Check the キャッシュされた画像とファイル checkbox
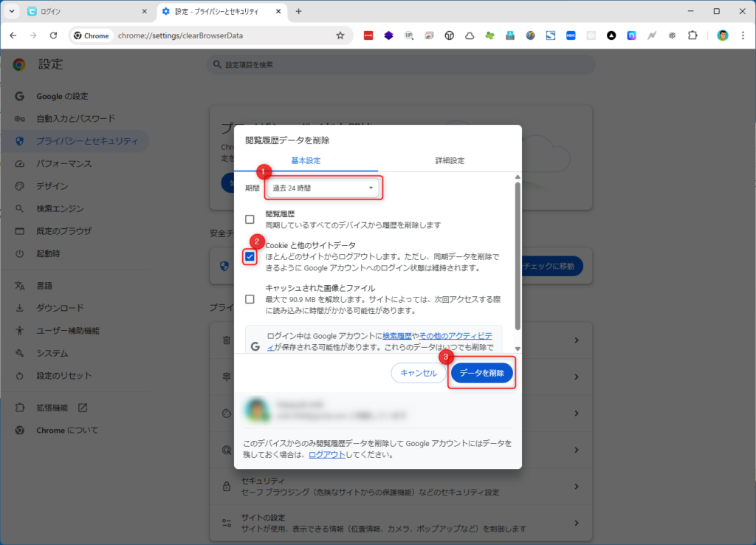 pyautogui.click(x=250, y=299)
